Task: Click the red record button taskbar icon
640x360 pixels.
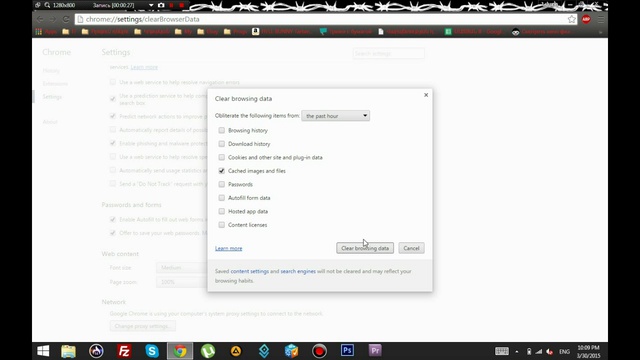Action: pyautogui.click(x=319, y=351)
